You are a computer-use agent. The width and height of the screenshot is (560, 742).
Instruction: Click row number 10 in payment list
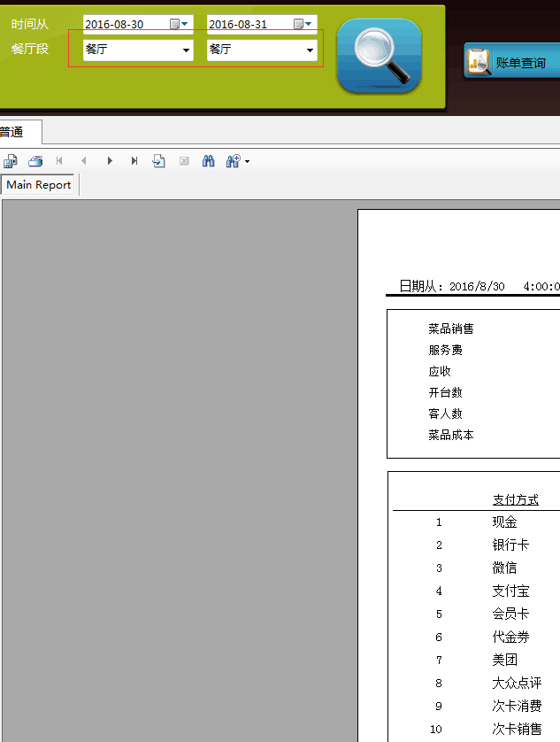[x=436, y=730]
